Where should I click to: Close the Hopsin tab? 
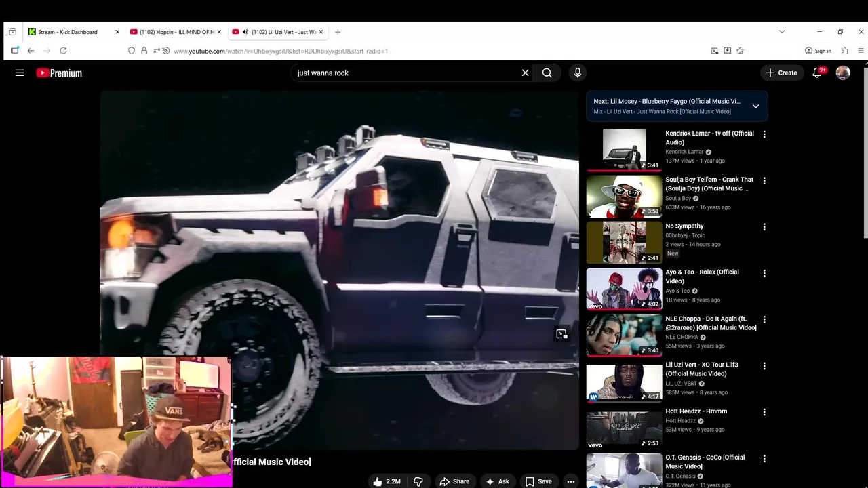[219, 32]
